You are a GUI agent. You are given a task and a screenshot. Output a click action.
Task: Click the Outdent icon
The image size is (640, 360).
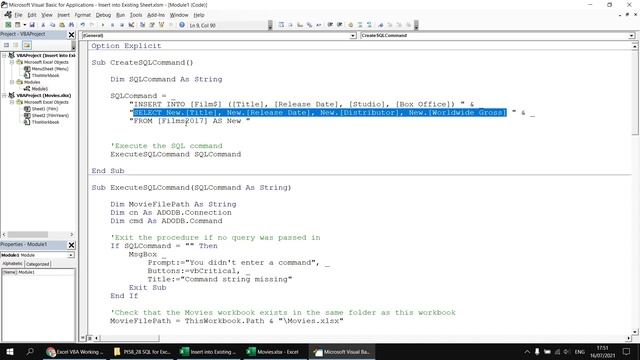point(340,25)
